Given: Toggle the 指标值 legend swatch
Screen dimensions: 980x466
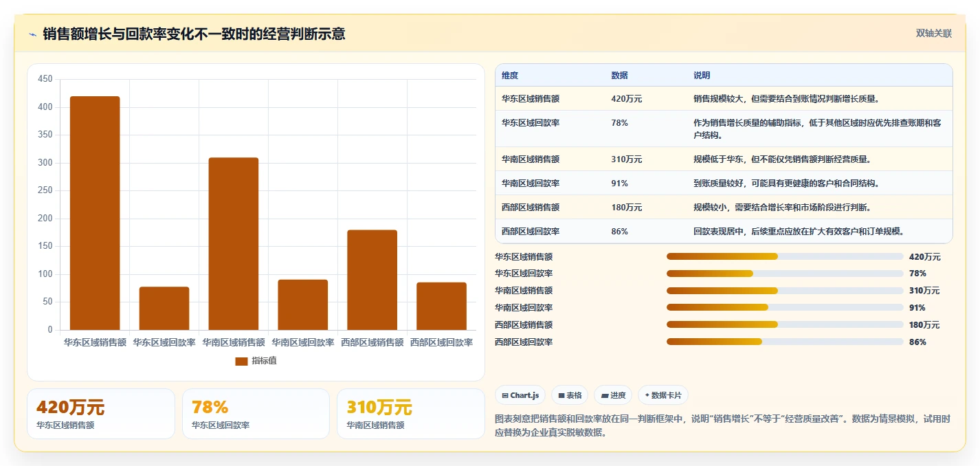Looking at the screenshot, I should point(241,361).
